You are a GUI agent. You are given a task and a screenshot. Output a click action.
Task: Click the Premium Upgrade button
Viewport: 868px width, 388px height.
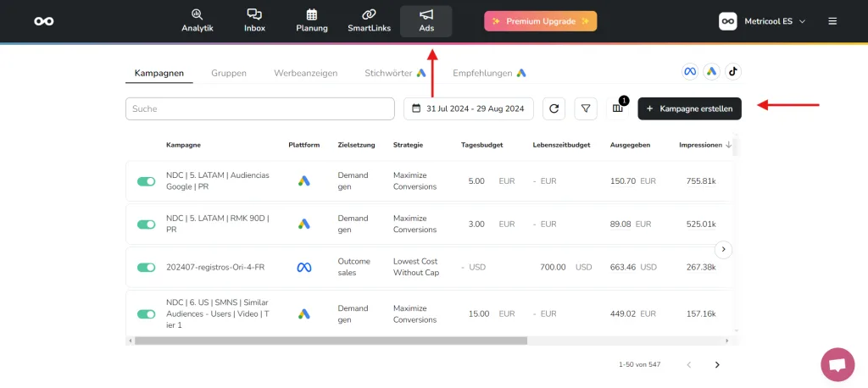[x=540, y=21]
